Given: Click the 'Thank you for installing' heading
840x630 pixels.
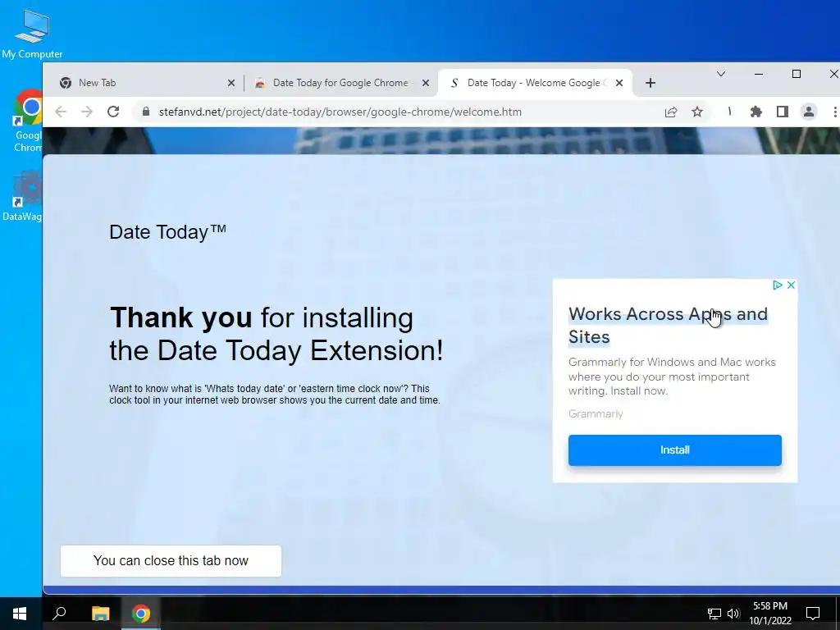Looking at the screenshot, I should (276, 334).
